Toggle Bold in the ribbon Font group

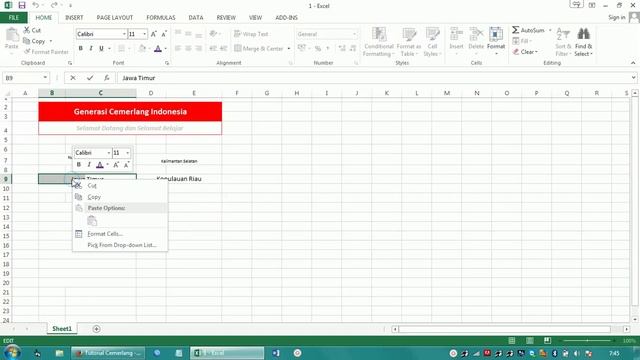(x=80, y=48)
